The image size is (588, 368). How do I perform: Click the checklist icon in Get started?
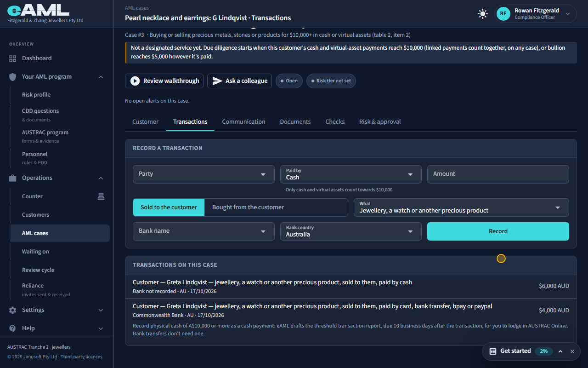(x=493, y=351)
